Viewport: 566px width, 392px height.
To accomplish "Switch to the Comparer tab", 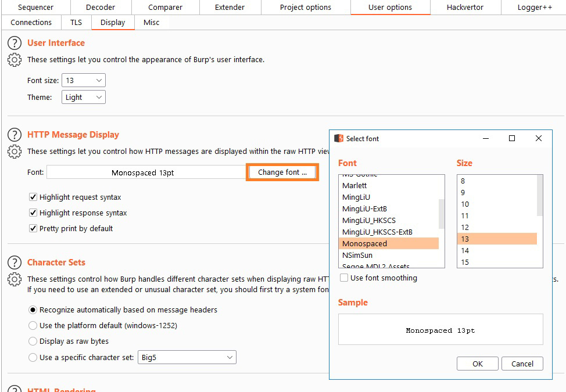I will (x=165, y=7).
